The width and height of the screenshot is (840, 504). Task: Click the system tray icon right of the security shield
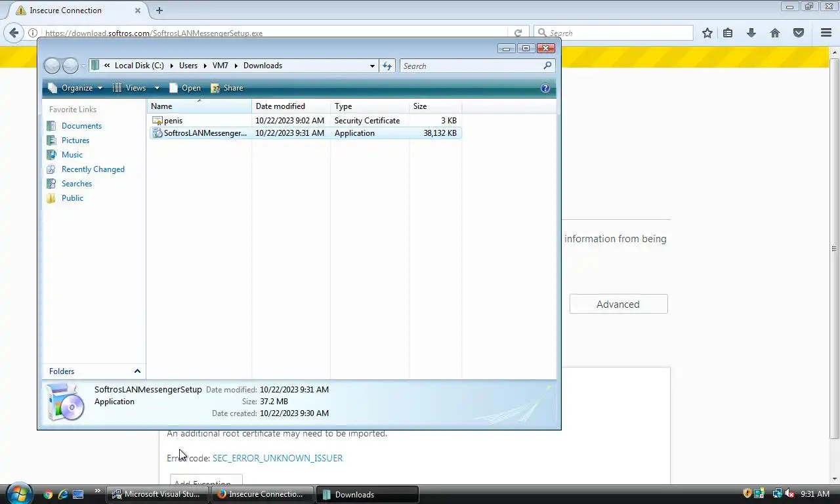tap(759, 493)
